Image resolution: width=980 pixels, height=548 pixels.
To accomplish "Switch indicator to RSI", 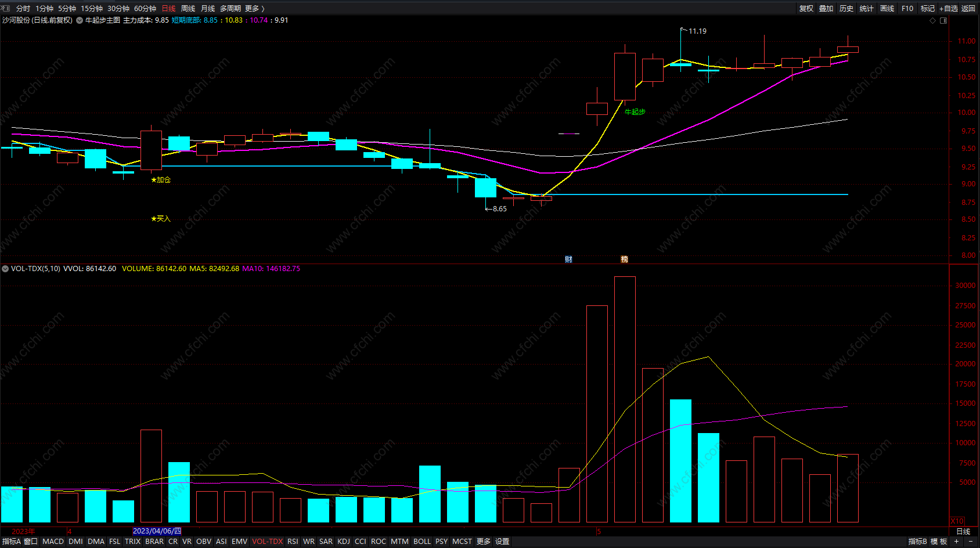I will [x=293, y=542].
